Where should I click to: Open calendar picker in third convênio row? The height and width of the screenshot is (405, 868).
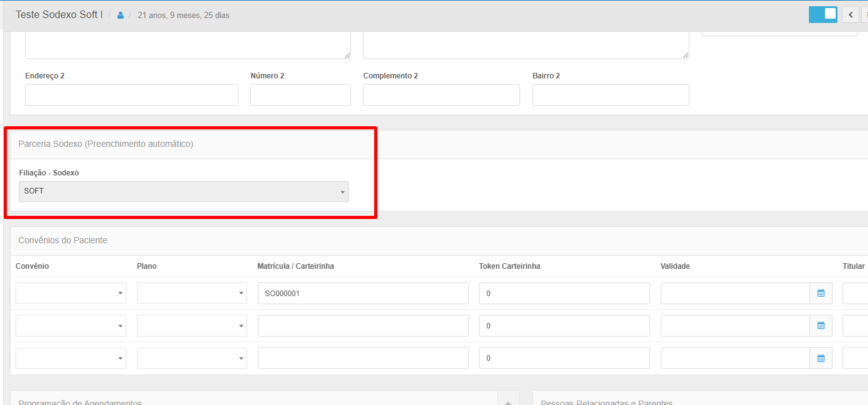pos(821,358)
